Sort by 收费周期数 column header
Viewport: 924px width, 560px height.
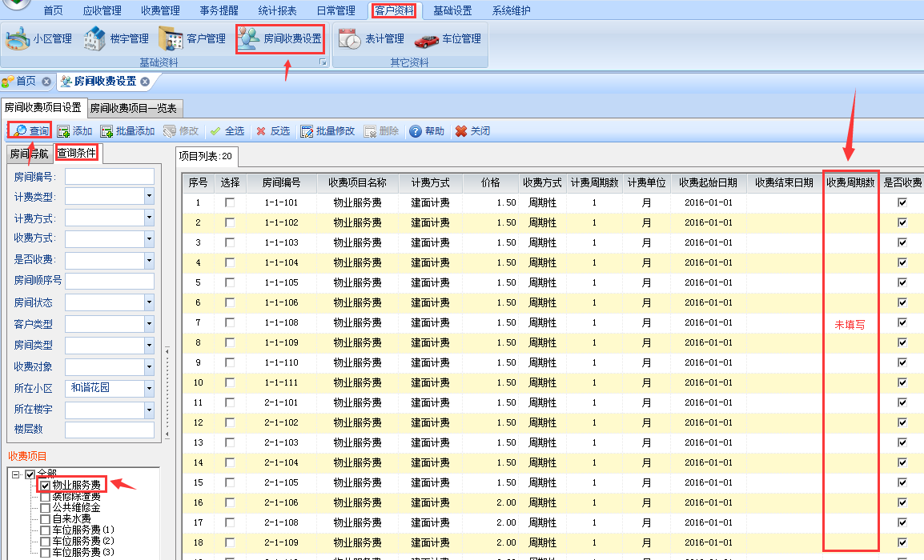[x=850, y=183]
